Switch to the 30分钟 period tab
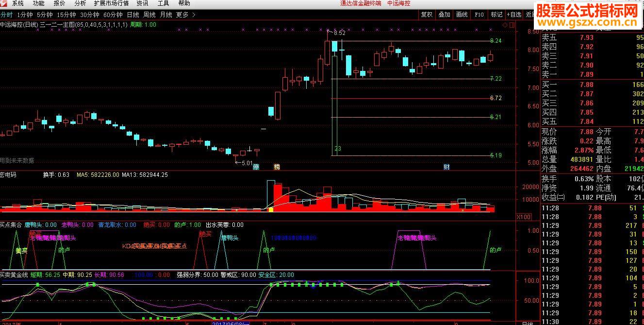 90,15
